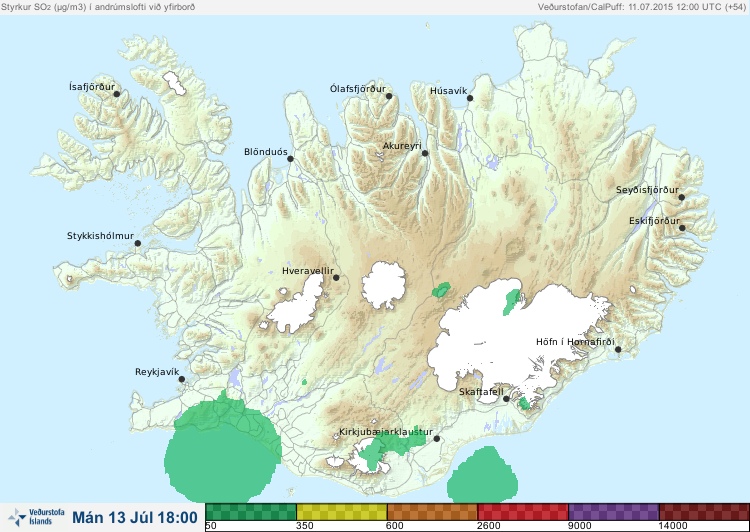Click the Veðurstofa Íslands logo

point(36,517)
